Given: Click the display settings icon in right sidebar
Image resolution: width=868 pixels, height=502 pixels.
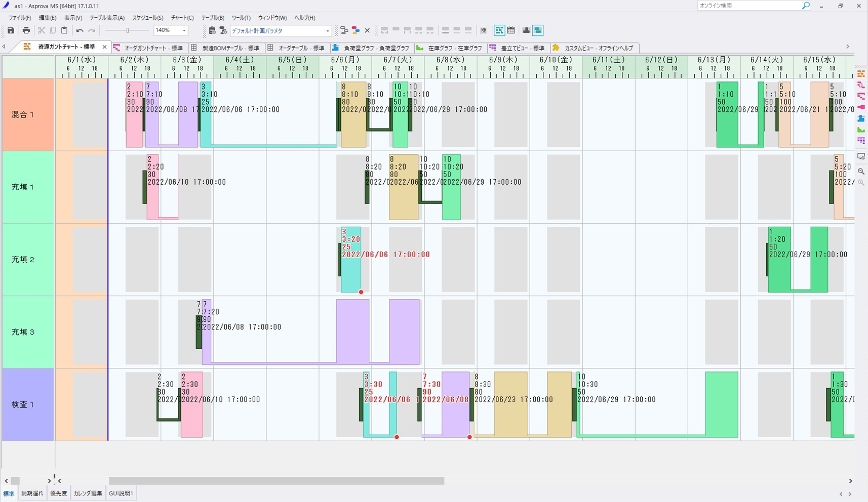Looking at the screenshot, I should point(861,157).
